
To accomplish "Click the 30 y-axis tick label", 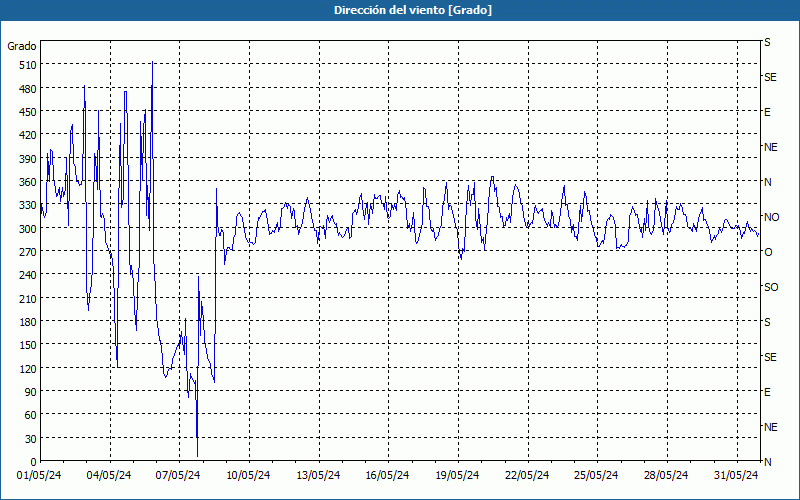I will click(x=31, y=438).
